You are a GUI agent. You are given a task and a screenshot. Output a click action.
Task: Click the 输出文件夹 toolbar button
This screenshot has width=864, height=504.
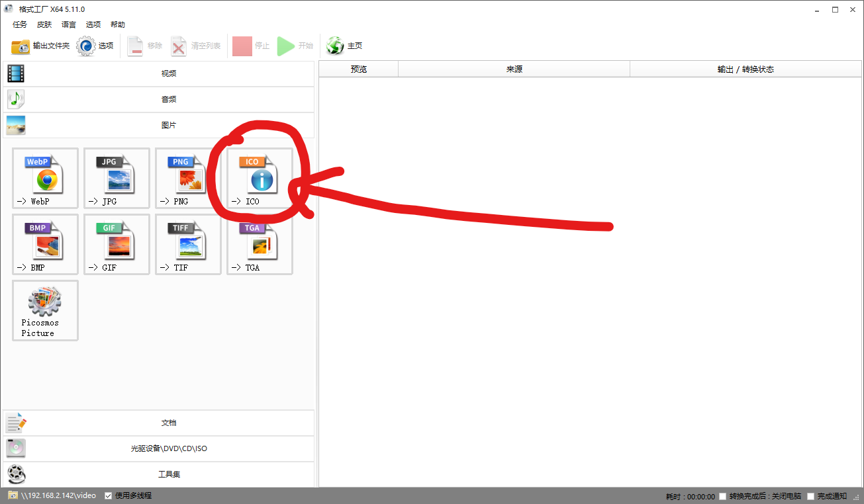pos(40,46)
